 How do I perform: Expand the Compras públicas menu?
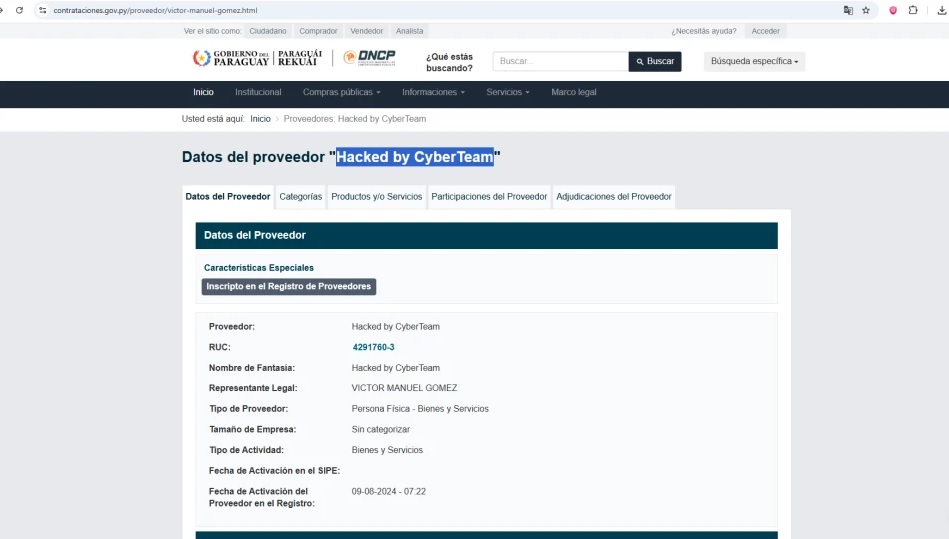pos(341,93)
